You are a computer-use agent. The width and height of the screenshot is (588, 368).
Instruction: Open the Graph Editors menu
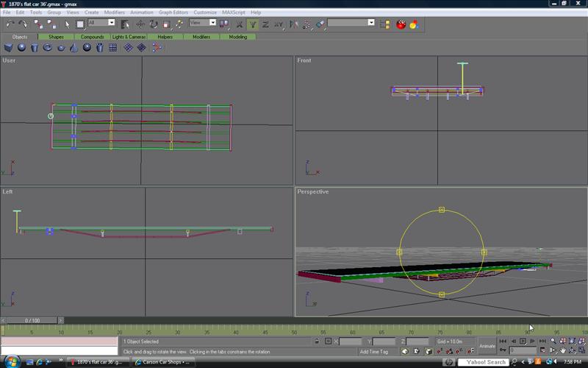click(173, 13)
